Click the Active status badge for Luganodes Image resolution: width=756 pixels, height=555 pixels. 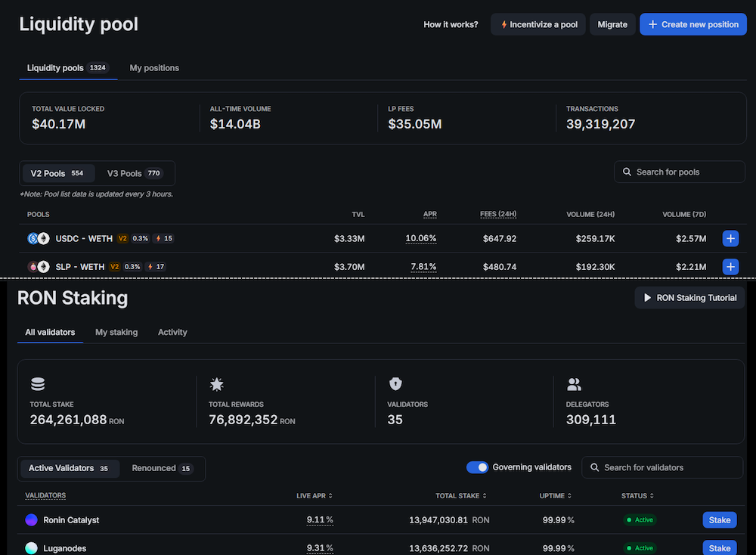click(x=640, y=548)
